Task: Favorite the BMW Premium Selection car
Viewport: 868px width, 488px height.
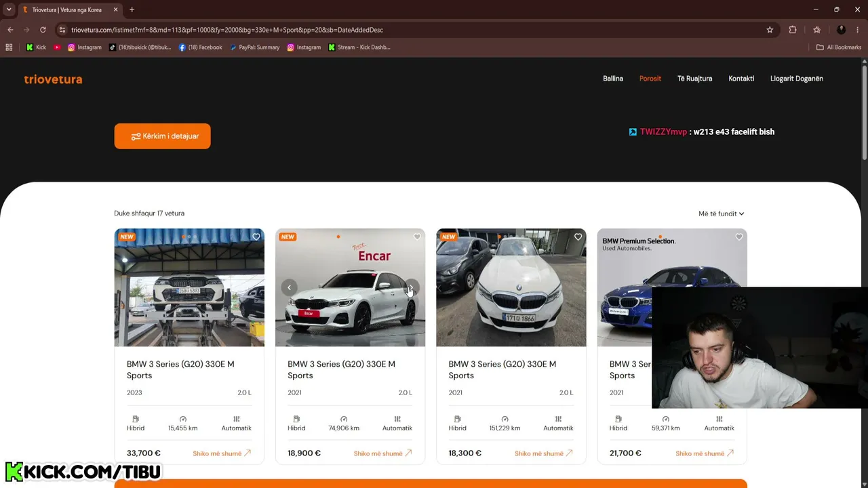Action: click(738, 237)
